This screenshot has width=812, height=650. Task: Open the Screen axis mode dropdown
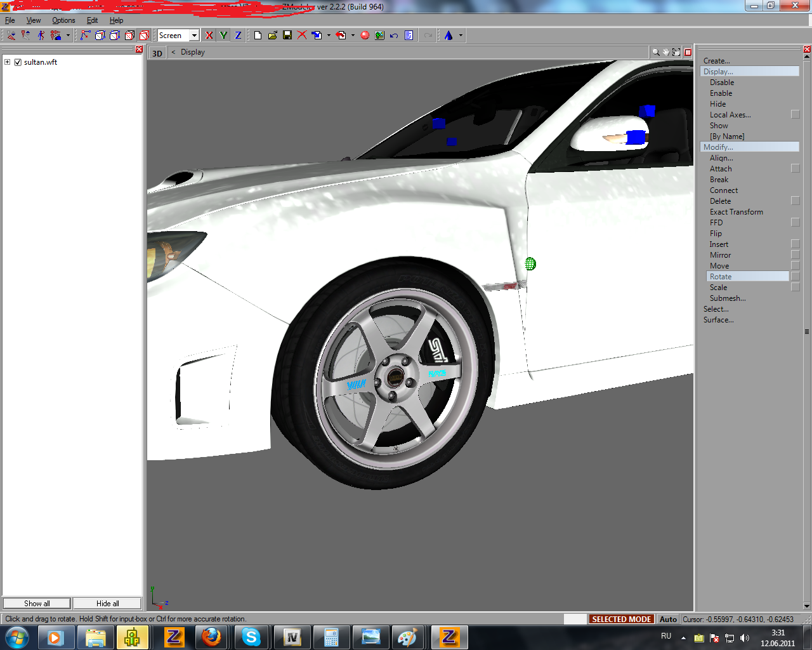(194, 36)
